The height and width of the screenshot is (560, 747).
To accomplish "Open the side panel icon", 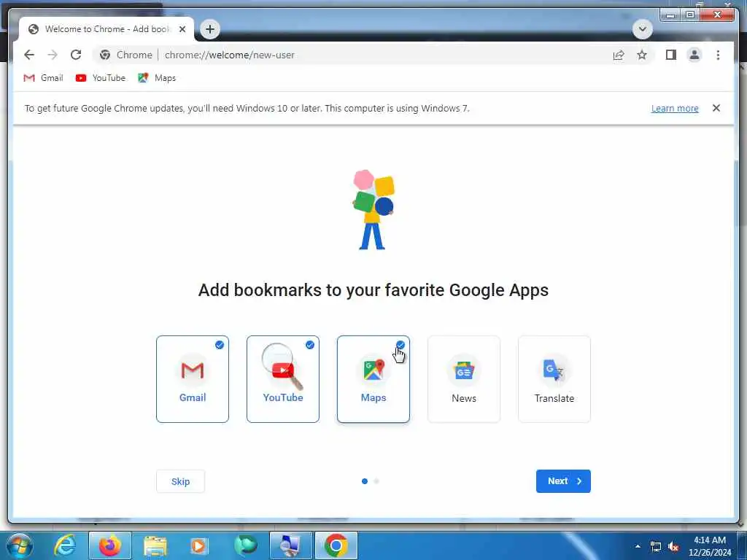I will click(671, 55).
